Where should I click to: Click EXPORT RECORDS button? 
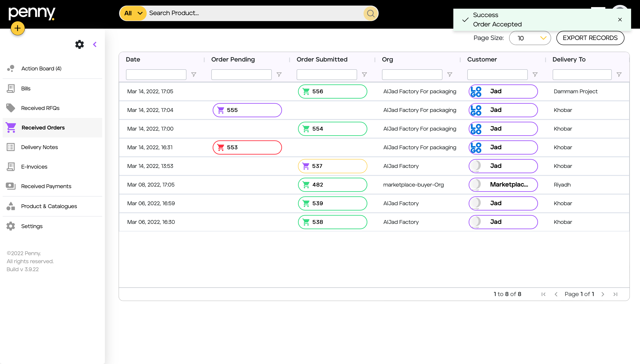[590, 38]
